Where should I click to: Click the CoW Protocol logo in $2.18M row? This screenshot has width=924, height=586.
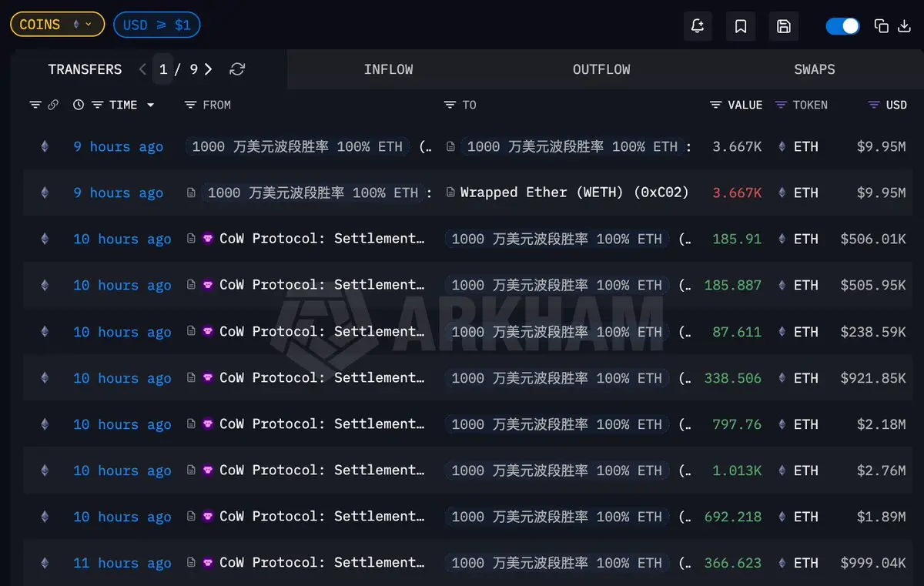point(208,424)
